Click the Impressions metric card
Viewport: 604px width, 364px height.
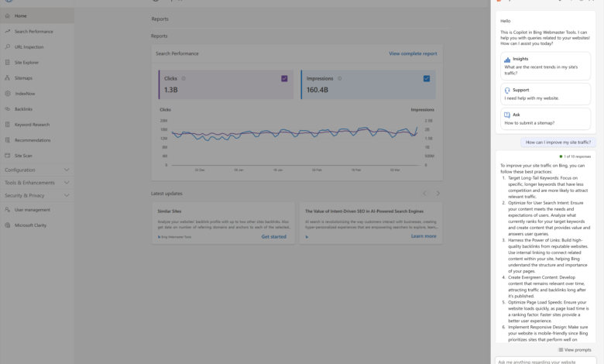(369, 84)
